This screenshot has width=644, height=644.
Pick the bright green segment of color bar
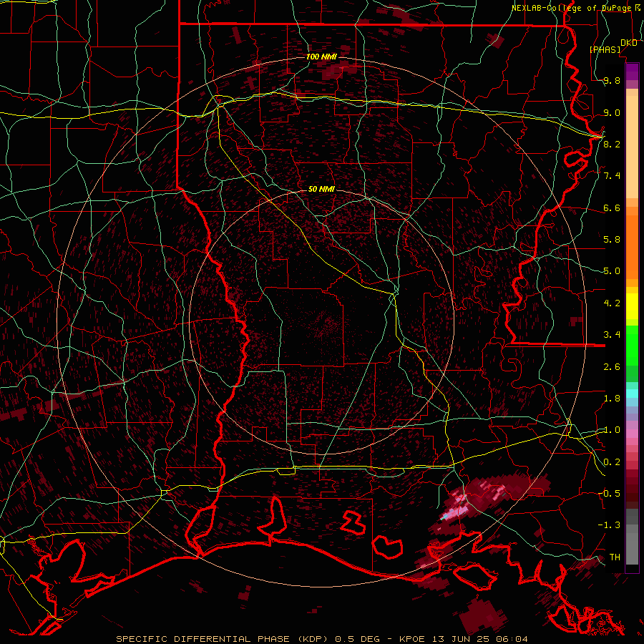tap(632, 345)
